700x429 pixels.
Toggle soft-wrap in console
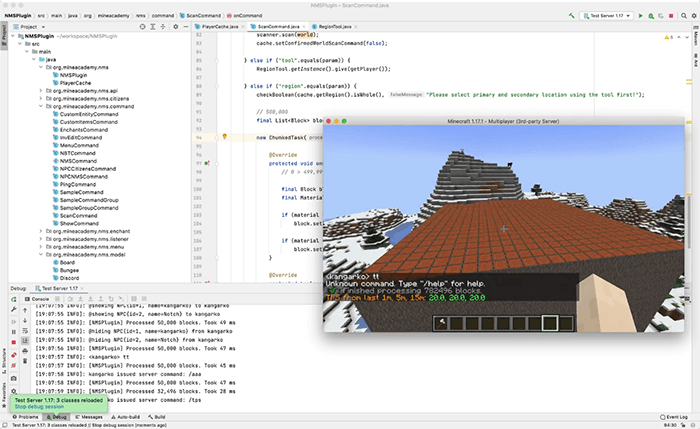pos(25,331)
